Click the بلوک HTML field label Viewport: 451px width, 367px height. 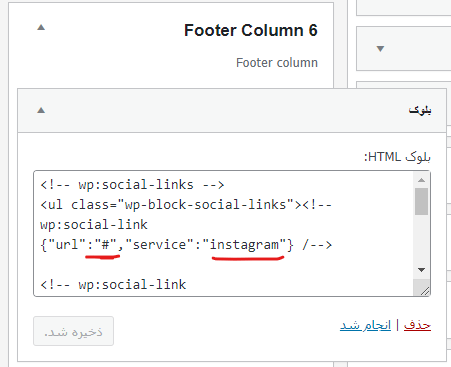coord(397,157)
